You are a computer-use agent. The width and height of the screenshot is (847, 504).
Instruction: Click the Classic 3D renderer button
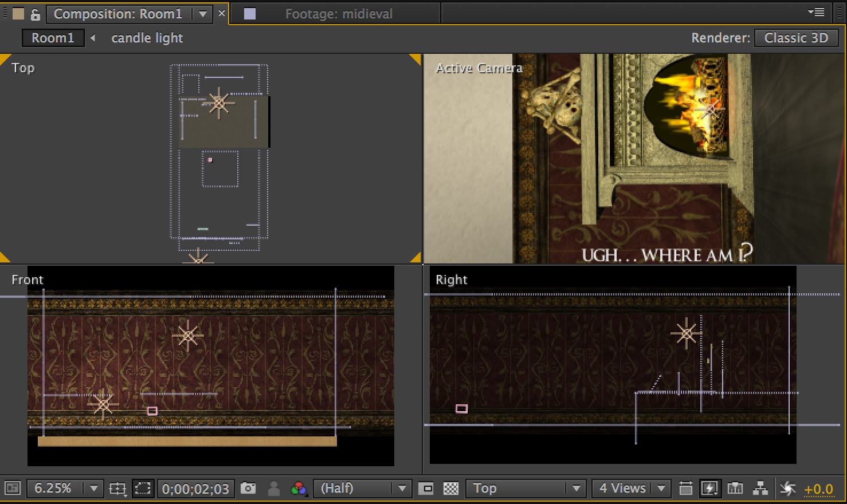(x=796, y=38)
